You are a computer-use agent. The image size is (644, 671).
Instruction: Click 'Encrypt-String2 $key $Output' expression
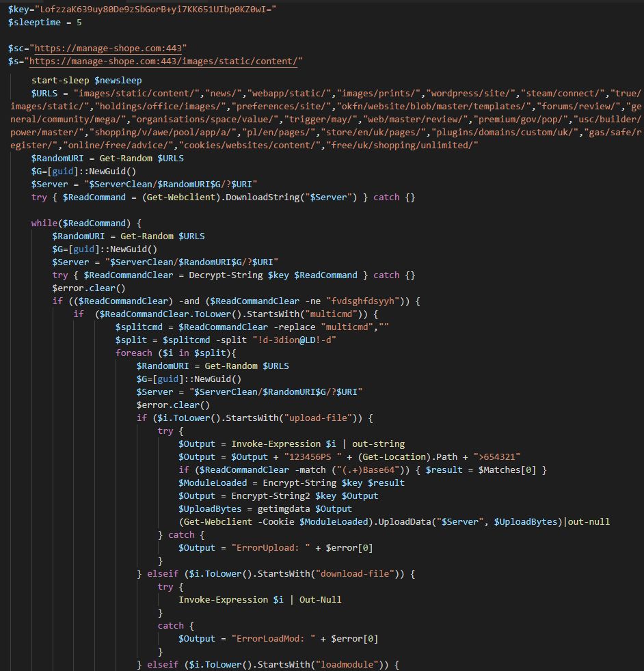[x=305, y=495]
